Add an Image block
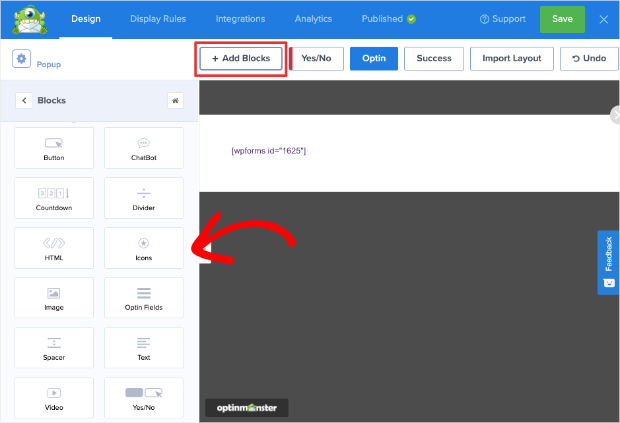 click(x=54, y=298)
